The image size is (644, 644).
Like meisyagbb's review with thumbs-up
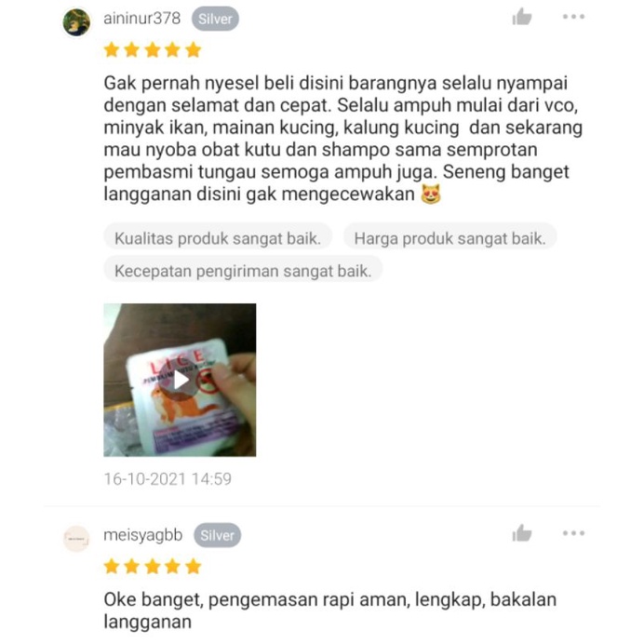point(521,533)
